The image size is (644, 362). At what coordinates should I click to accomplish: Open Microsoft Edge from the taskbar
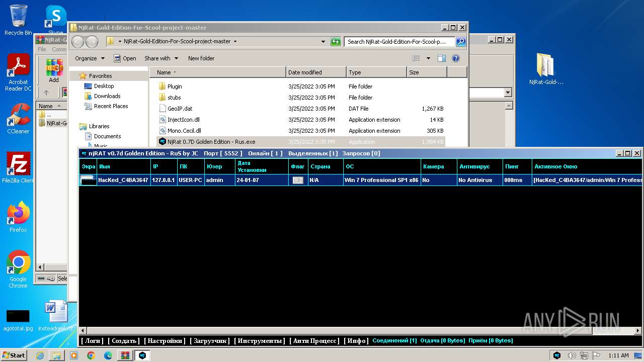[x=108, y=355]
